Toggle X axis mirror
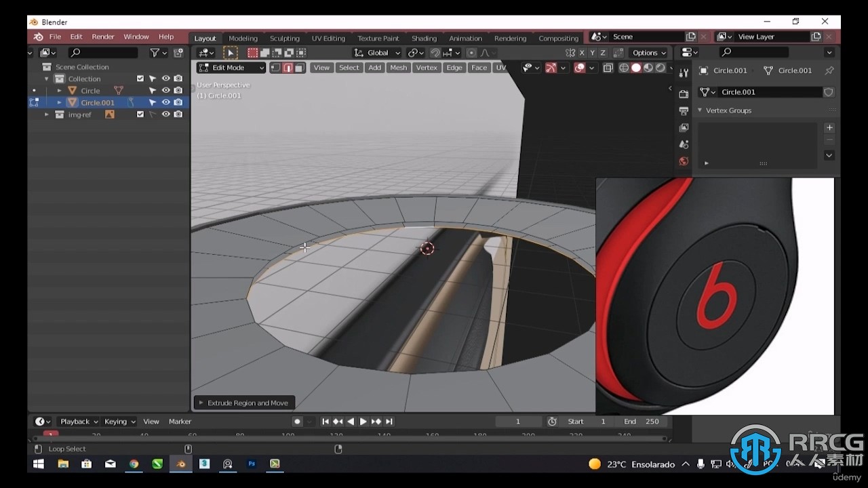Screen dimensions: 868x488 (582, 53)
